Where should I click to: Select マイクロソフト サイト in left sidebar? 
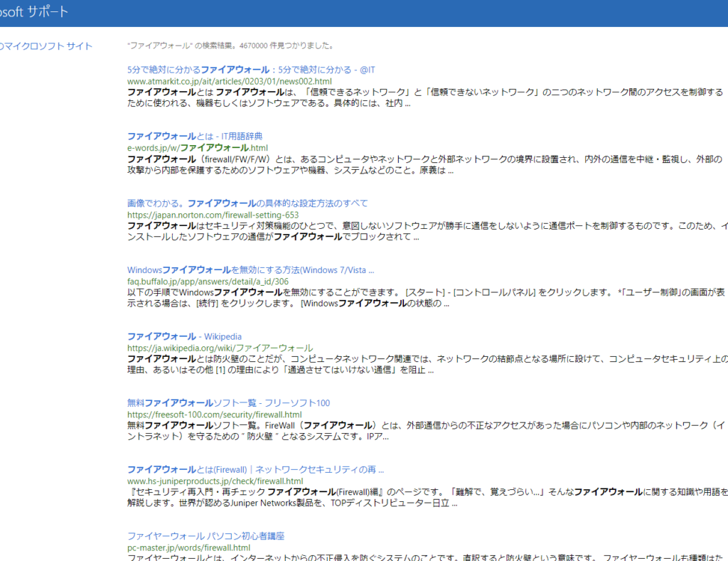47,46
